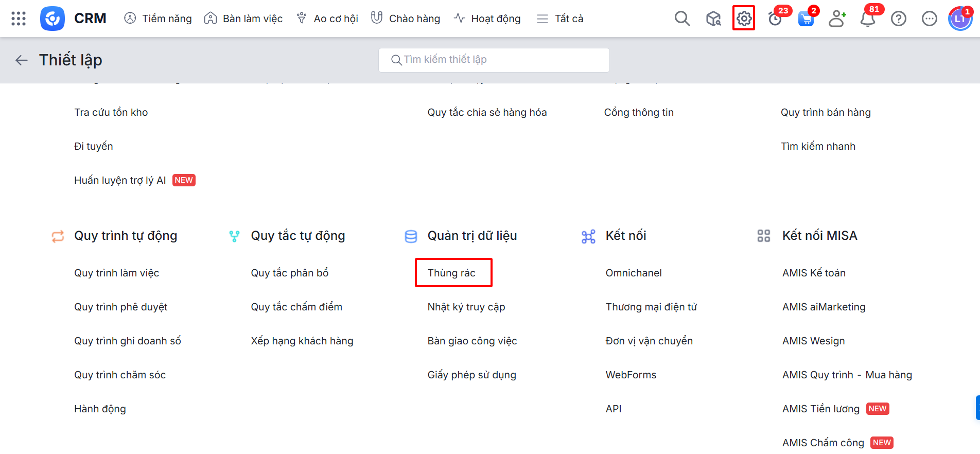This screenshot has width=980, height=454.
Task: Open Quy tắc phân bổ link
Action: coord(289,273)
